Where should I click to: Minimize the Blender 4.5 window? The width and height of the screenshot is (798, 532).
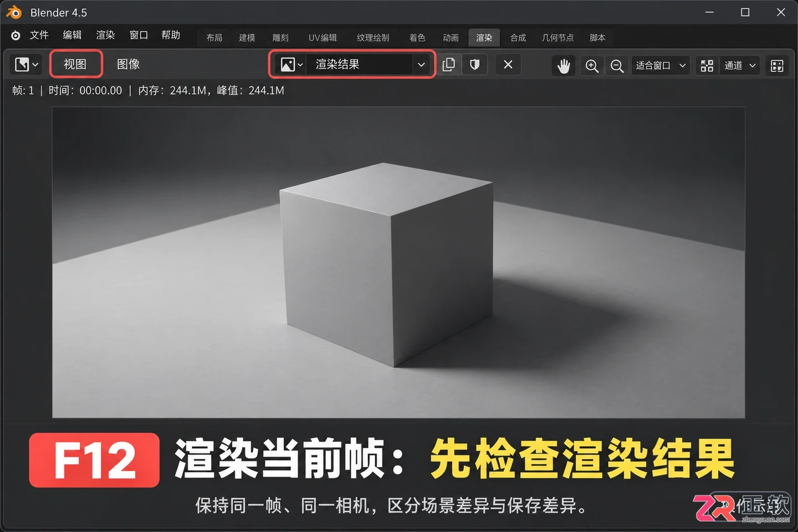pyautogui.click(x=709, y=12)
